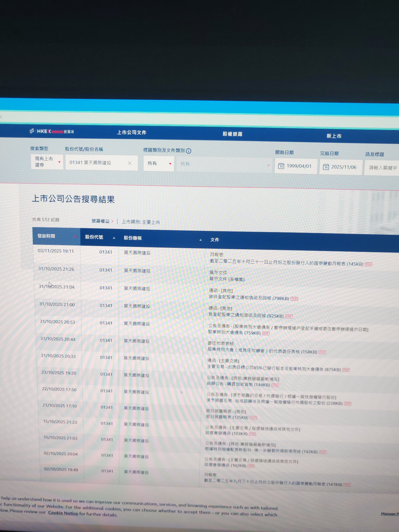Open the 現有上市證券 search type dropdown
The image size is (399, 532).
47,162
